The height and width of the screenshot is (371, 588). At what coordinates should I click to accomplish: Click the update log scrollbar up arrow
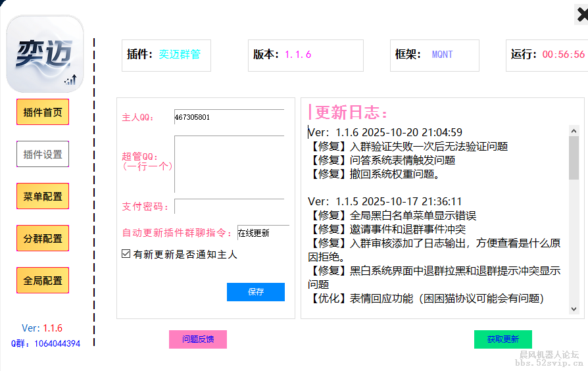[x=574, y=130]
